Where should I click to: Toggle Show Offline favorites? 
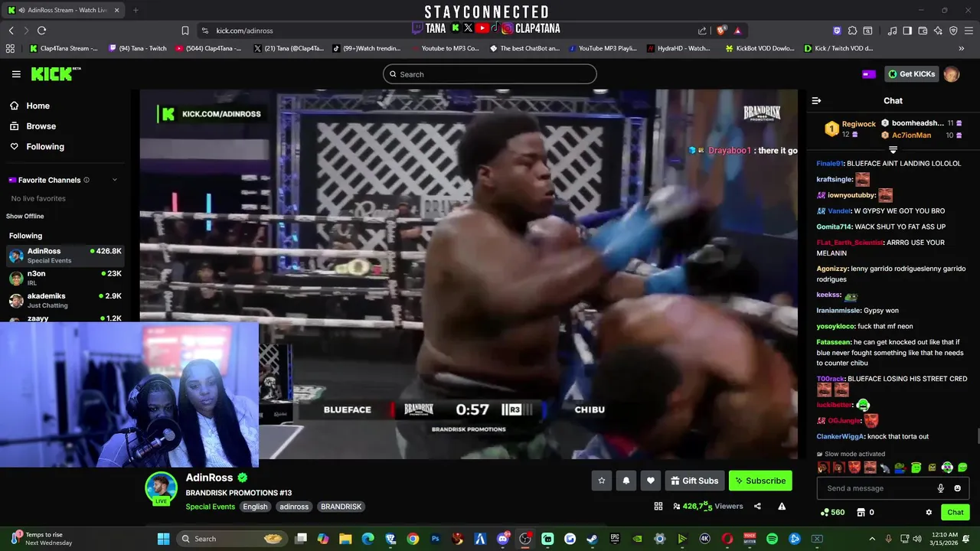[x=25, y=217]
